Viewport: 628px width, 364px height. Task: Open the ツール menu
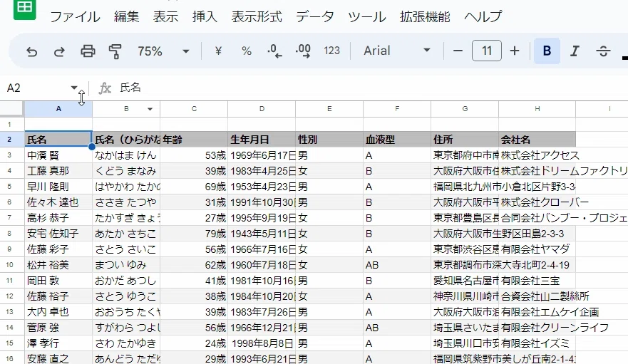367,17
